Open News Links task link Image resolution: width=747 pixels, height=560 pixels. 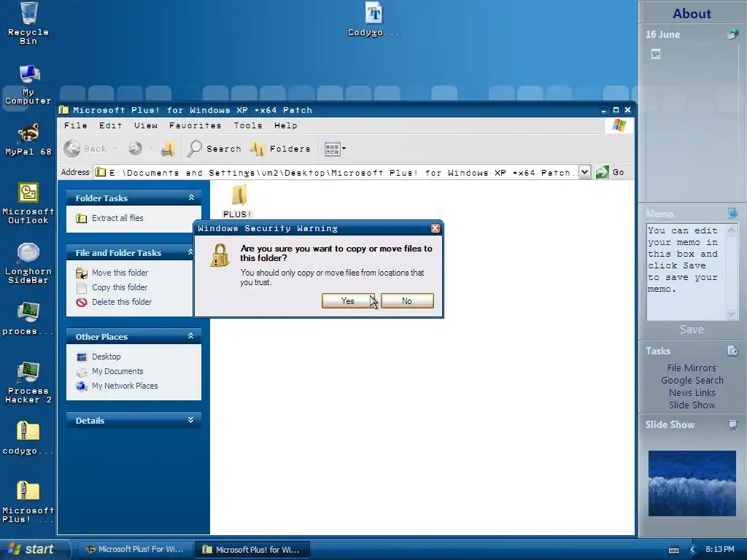[692, 392]
